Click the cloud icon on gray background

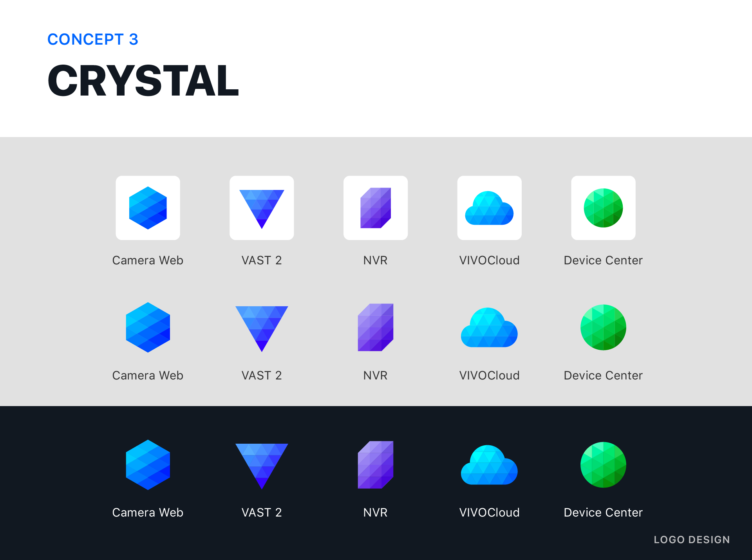point(489,329)
